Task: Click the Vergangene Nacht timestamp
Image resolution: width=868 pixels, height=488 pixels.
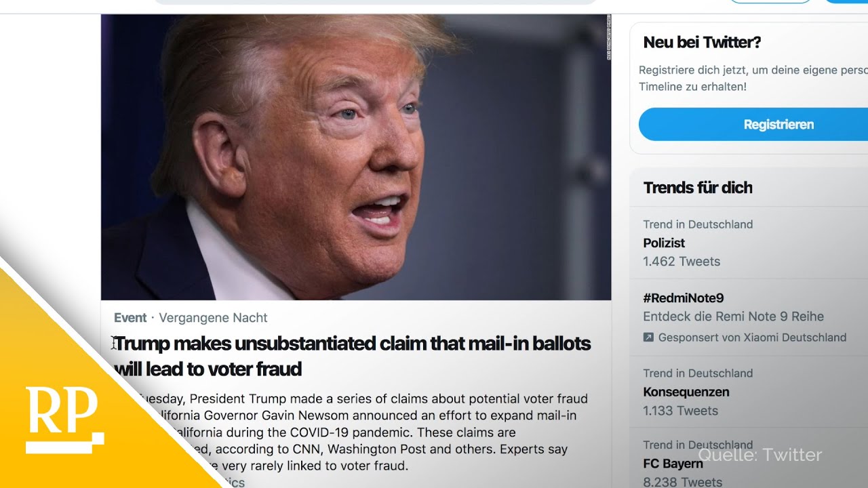Action: coord(213,318)
